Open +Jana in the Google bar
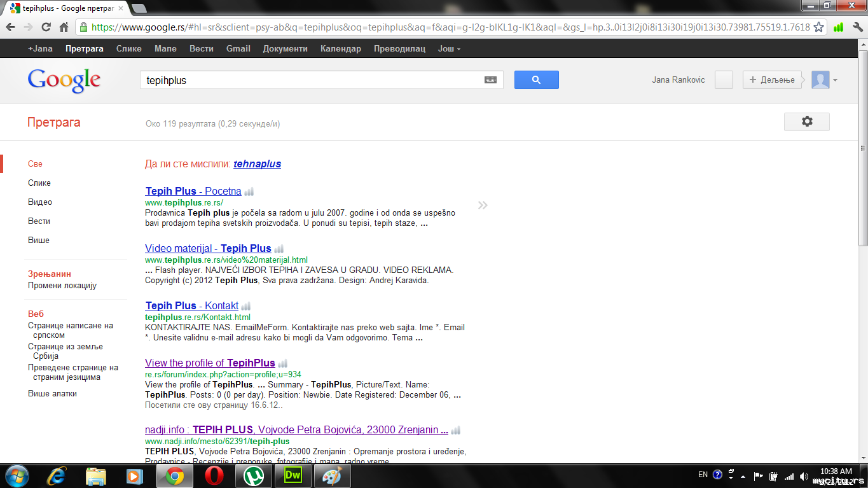Screen dimensions: 868x488 pyautogui.click(x=40, y=48)
